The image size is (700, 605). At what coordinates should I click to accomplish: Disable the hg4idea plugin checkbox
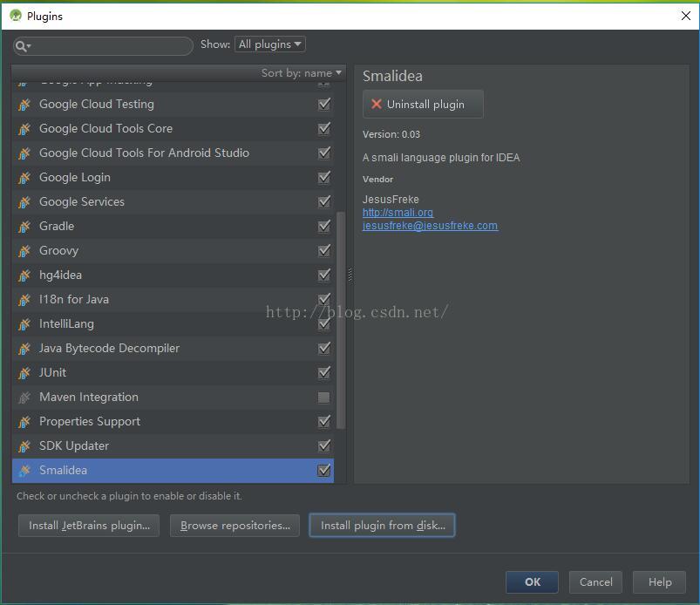click(x=324, y=275)
